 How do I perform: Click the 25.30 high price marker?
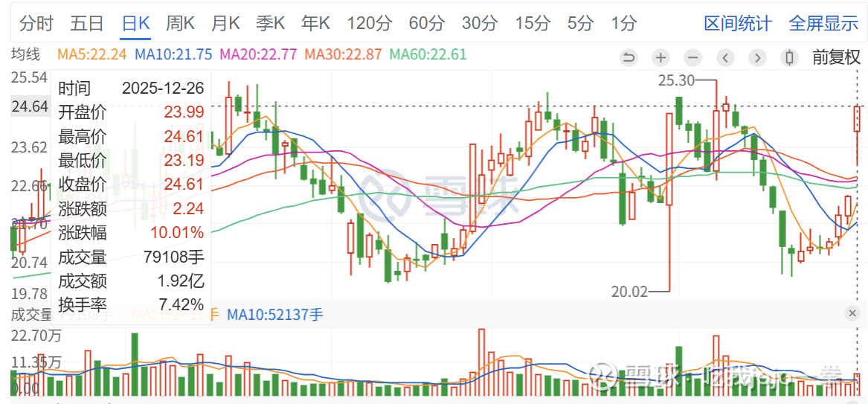676,81
